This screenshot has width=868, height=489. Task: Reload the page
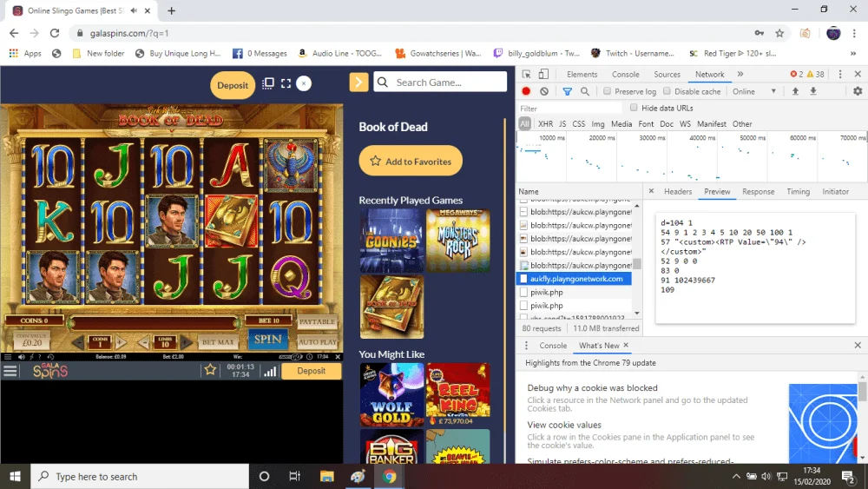[54, 33]
